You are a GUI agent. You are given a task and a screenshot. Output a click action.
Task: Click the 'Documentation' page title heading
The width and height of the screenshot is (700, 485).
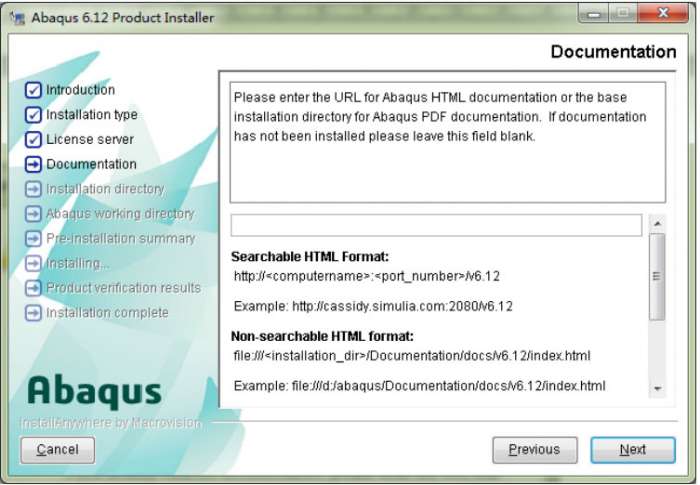point(613,52)
